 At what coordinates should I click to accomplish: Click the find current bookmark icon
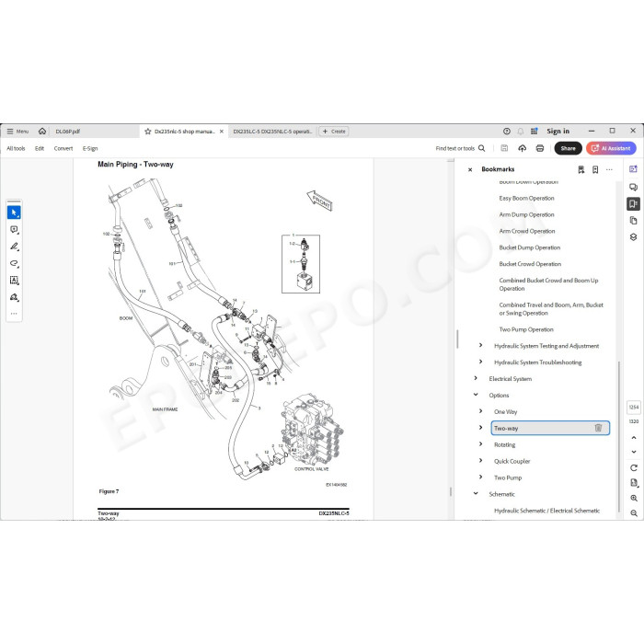point(581,169)
